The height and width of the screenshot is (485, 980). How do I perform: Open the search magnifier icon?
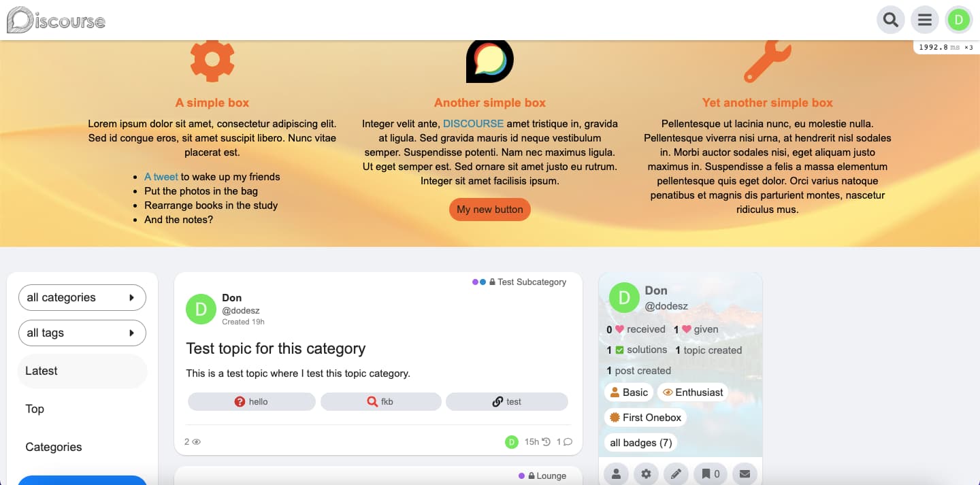[x=891, y=20]
